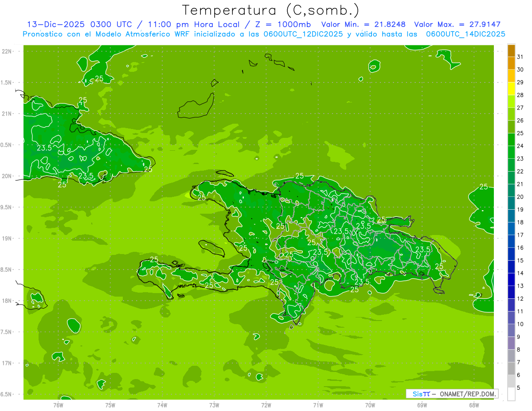Image resolution: width=532 pixels, height=411 pixels.
Task: Click the '6.5N' latitude axis label
Action: click(x=7, y=394)
